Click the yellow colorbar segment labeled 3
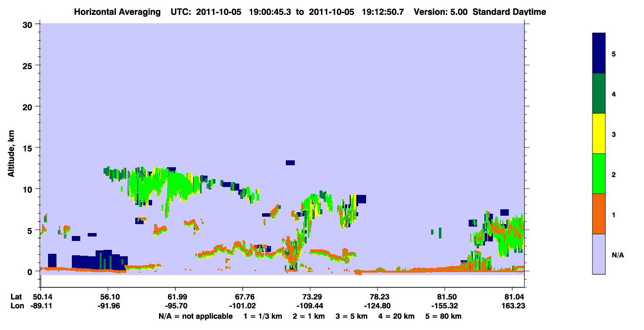The height and width of the screenshot is (330, 644). coord(599,134)
